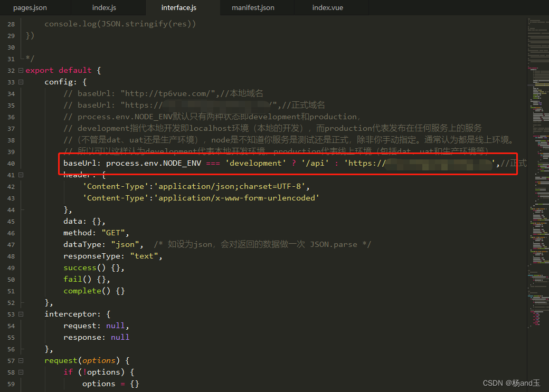Click the console.log statement on line 28
549x392 pixels.
click(120, 24)
